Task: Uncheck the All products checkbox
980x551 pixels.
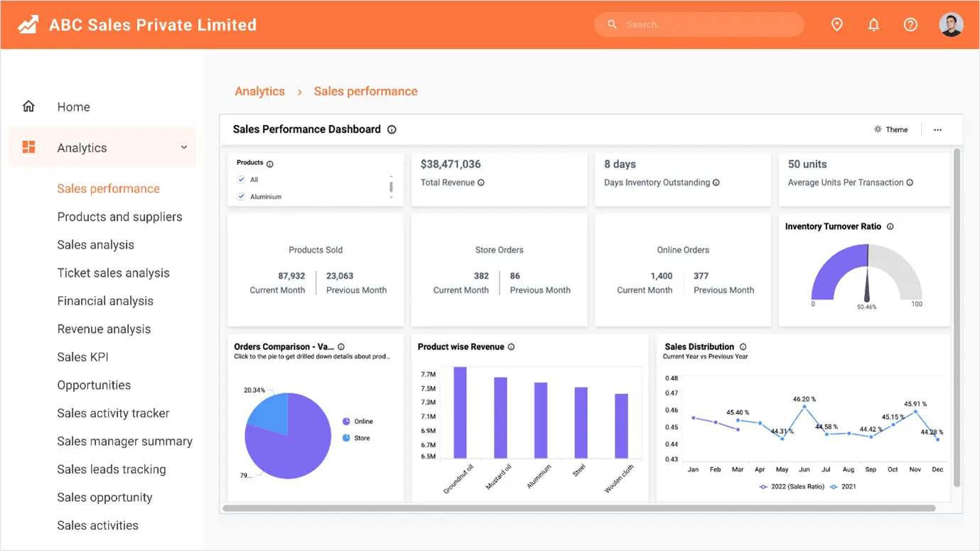Action: [242, 180]
